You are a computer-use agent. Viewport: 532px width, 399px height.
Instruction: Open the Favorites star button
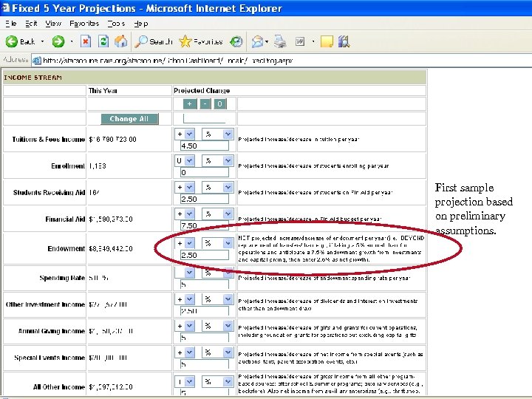click(x=201, y=41)
